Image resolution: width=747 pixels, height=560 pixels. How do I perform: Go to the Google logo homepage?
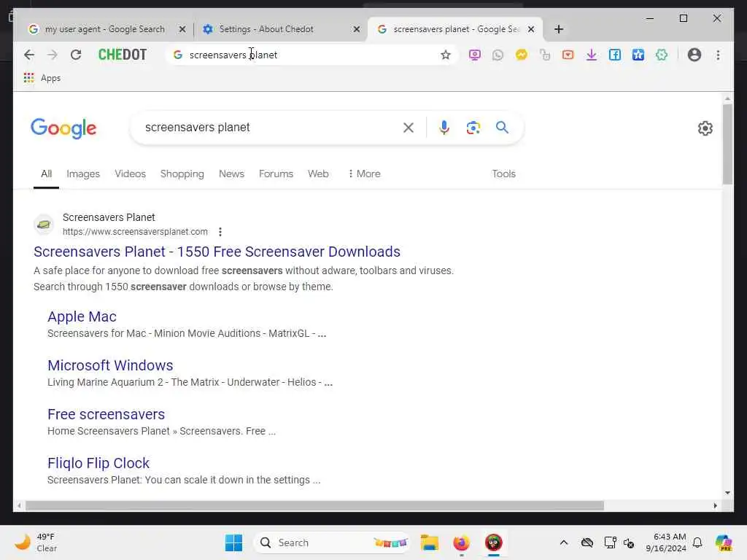point(63,128)
